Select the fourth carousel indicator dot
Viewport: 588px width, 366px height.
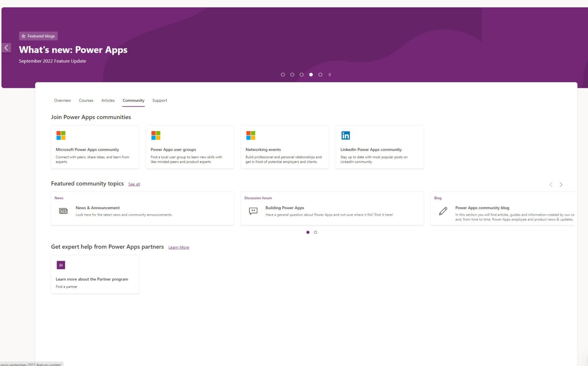click(x=311, y=75)
